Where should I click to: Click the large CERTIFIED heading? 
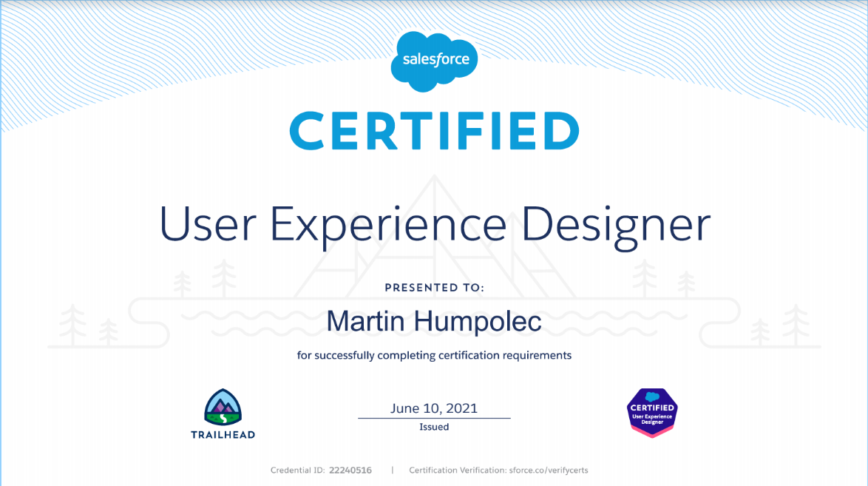coord(435,131)
